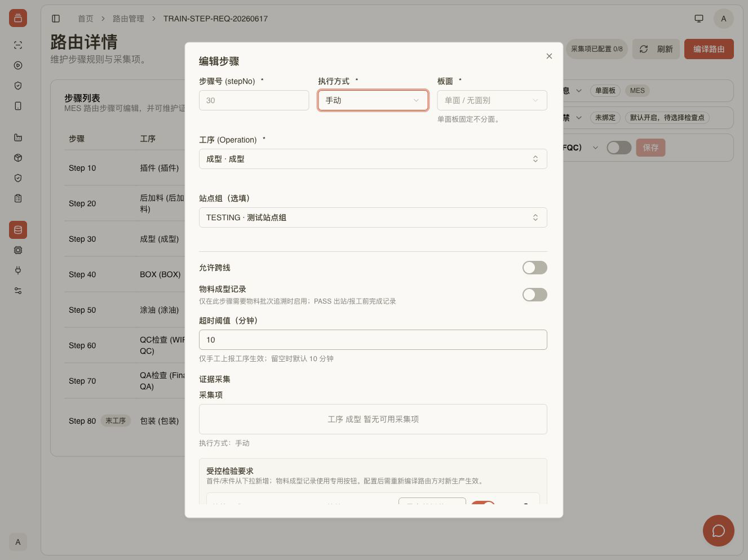
Task: Click the 未绑定 badge
Action: pyautogui.click(x=605, y=118)
